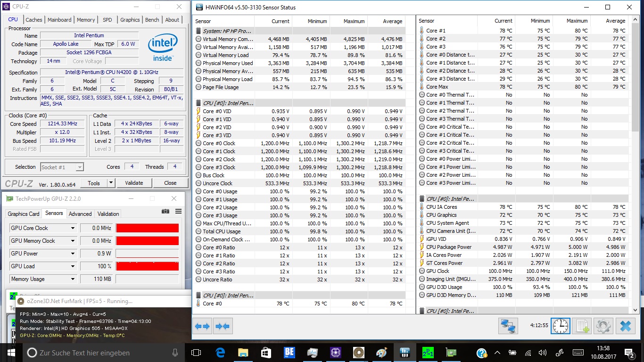The width and height of the screenshot is (644, 362).
Task: Take GPU-Z screenshot with camera icon
Action: [x=165, y=212]
